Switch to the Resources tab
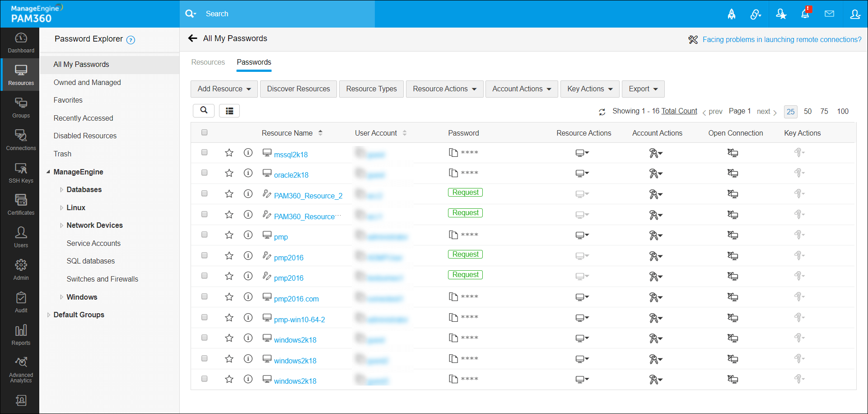Image resolution: width=868 pixels, height=414 pixels. [208, 62]
